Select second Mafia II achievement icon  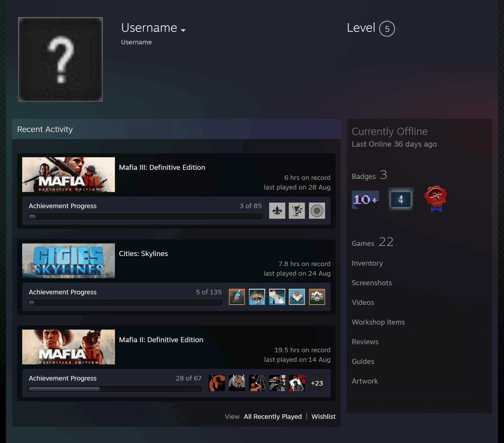click(237, 383)
